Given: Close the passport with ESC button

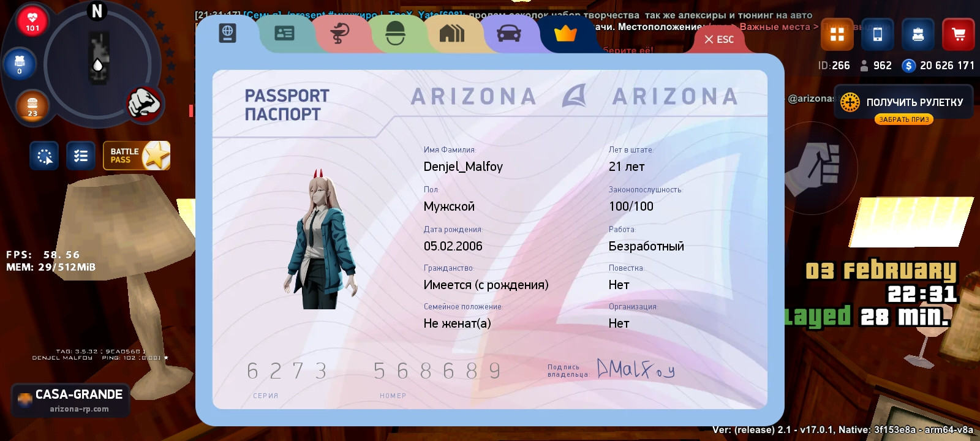Looking at the screenshot, I should (719, 39).
